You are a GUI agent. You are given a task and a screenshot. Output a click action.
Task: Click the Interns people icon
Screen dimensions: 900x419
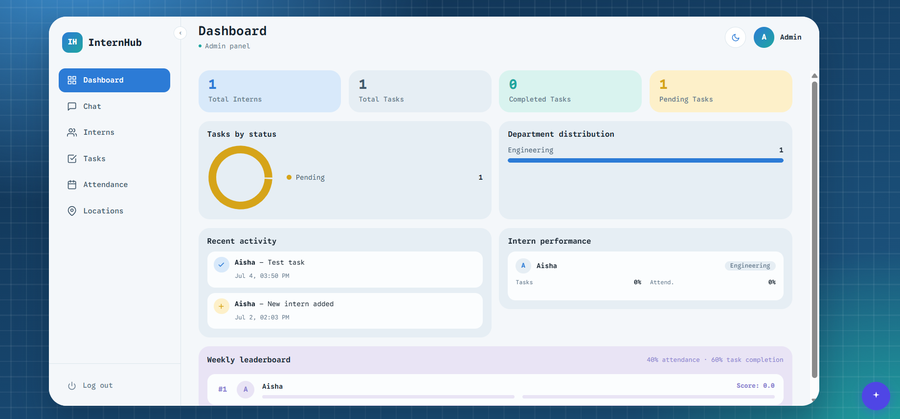click(72, 133)
